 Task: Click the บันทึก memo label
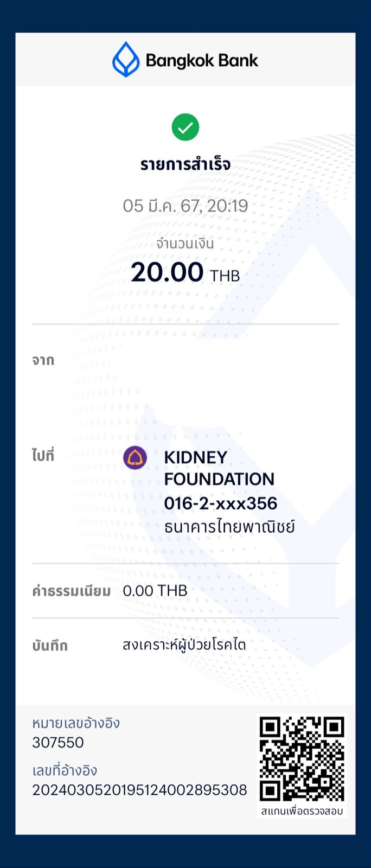tap(50, 645)
